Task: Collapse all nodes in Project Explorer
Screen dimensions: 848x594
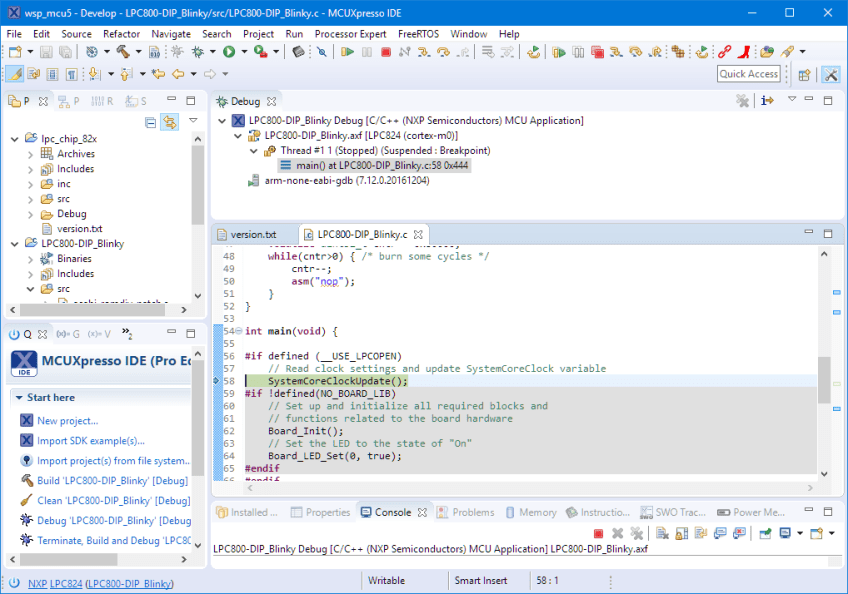Action: coord(150,122)
